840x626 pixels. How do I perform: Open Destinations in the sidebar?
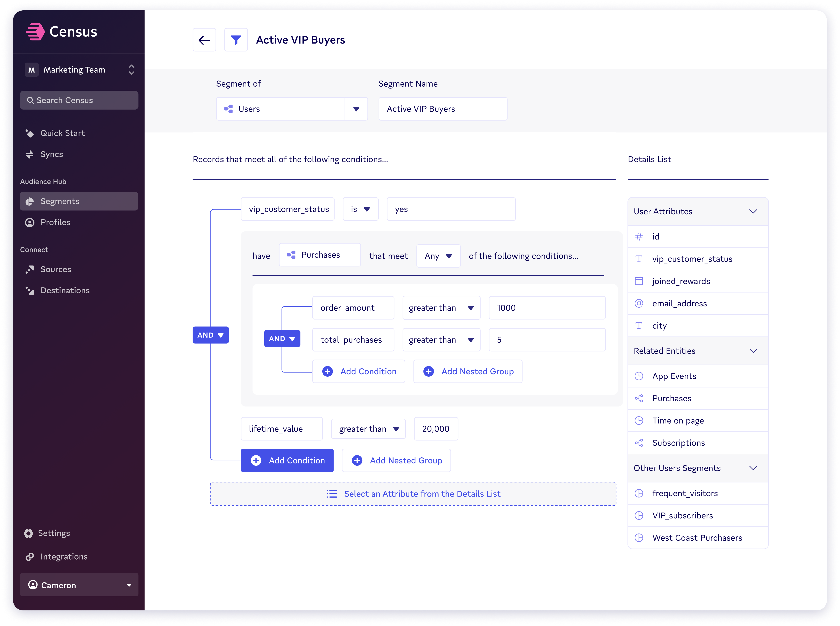pyautogui.click(x=65, y=290)
